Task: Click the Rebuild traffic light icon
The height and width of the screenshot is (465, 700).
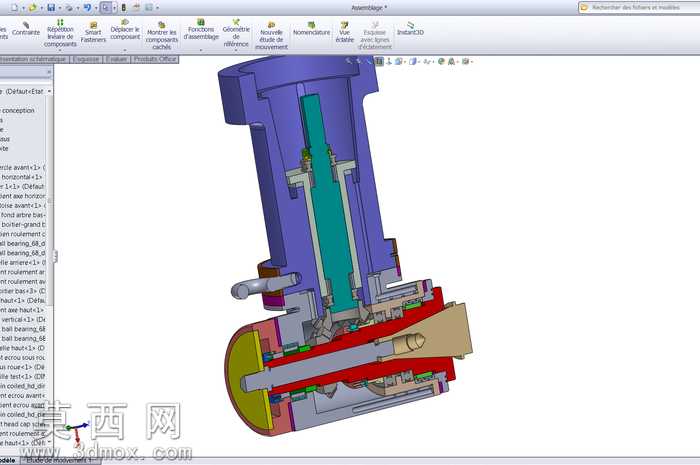Action: [124, 8]
